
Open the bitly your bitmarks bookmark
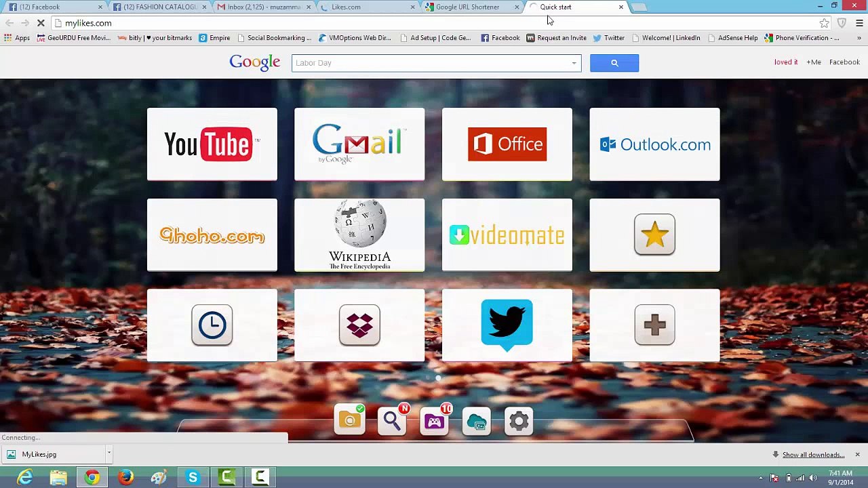(155, 38)
